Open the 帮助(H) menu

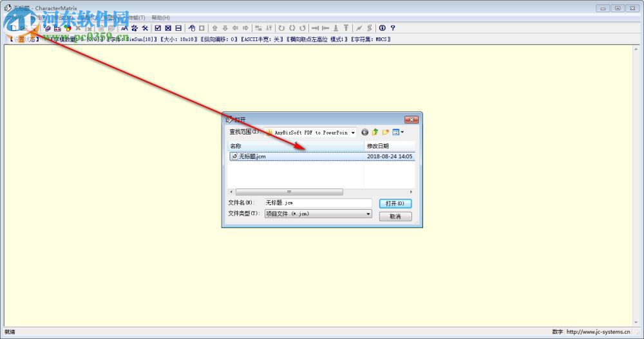point(160,17)
